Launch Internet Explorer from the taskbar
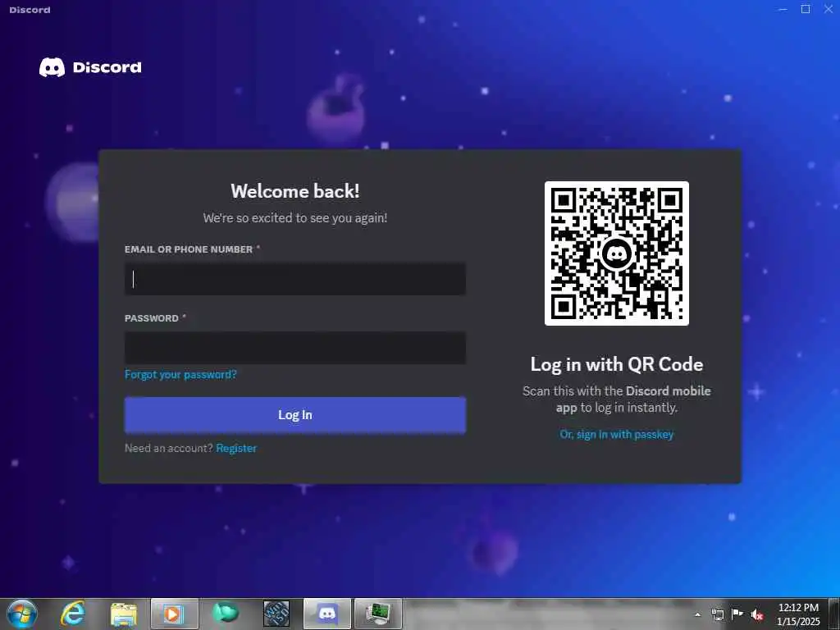This screenshot has height=630, width=840. [73, 614]
